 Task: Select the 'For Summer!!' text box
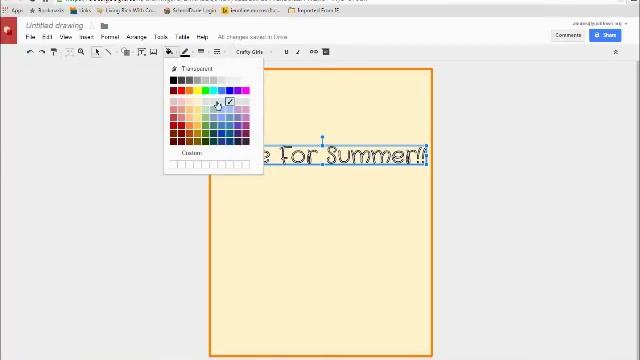(x=345, y=155)
